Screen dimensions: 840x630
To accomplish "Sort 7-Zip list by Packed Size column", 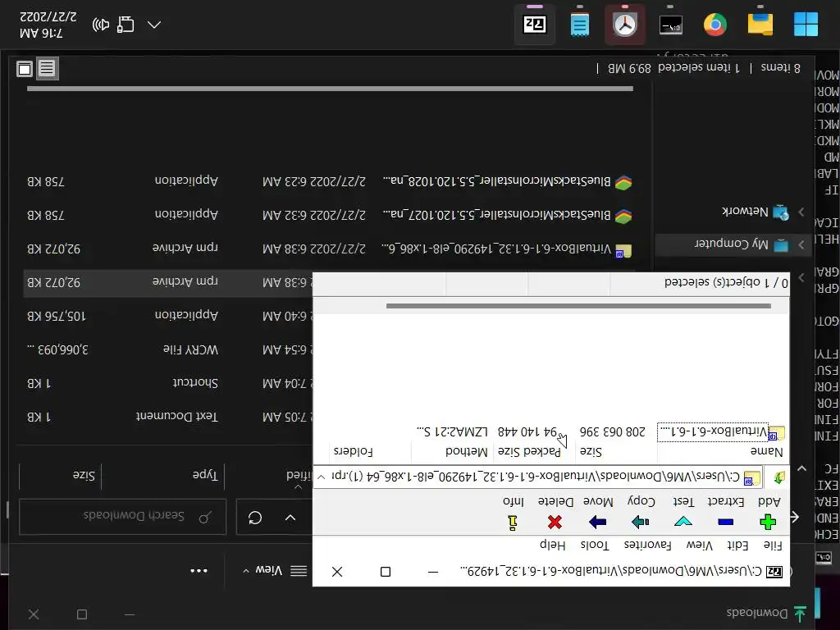I will point(533,452).
